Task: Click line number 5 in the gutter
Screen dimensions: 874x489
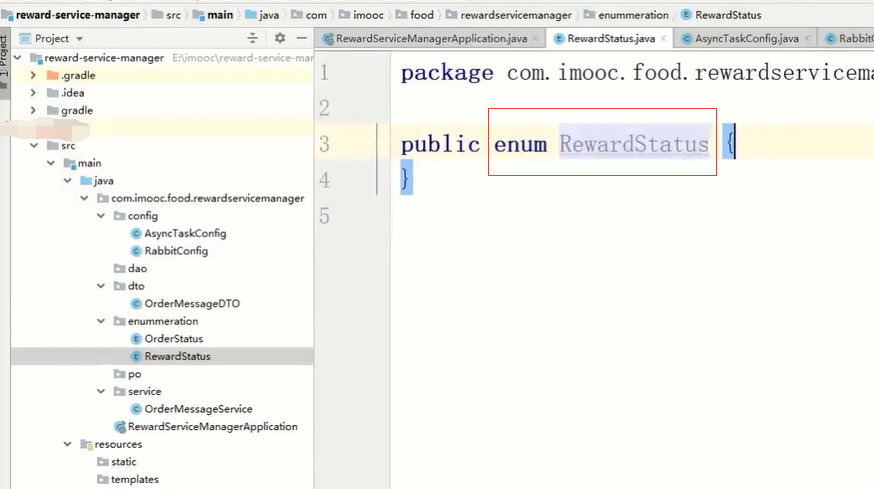Action: coord(324,216)
